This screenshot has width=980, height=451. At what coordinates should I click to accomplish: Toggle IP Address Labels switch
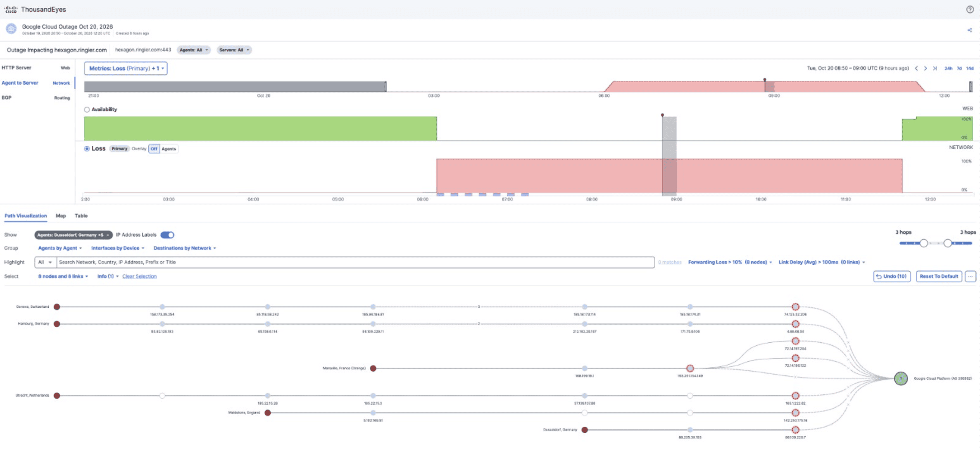(167, 235)
